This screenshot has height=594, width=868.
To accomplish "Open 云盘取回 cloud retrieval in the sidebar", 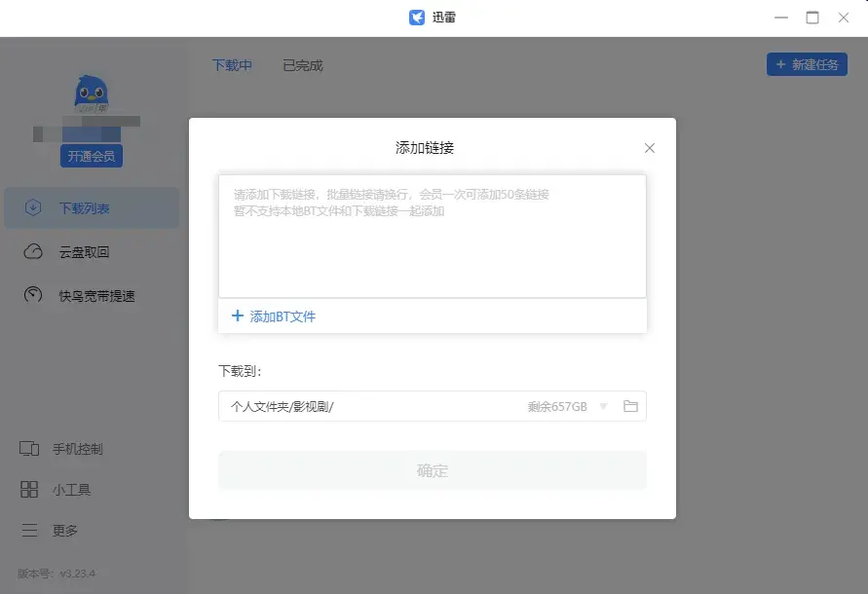I will click(x=84, y=252).
